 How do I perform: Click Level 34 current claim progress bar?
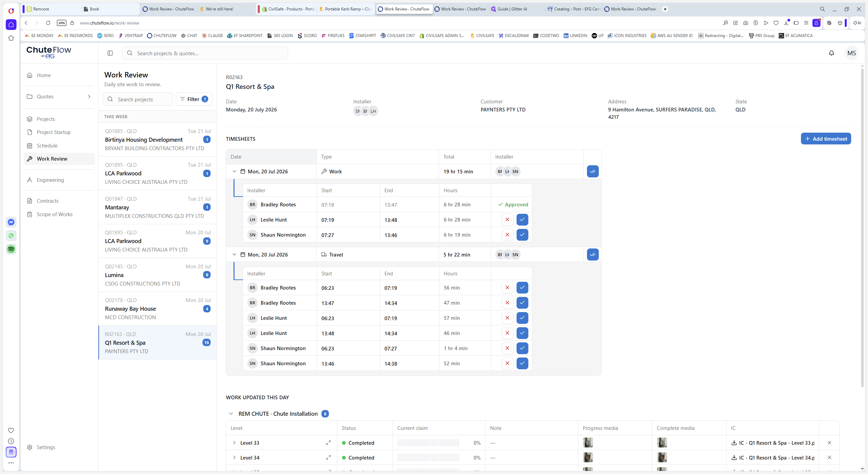428,458
